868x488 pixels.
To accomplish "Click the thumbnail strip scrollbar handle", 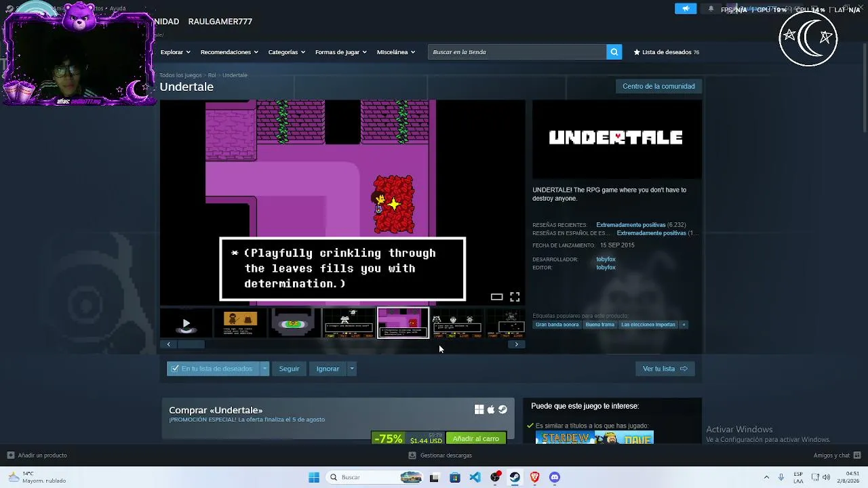I will coord(191,344).
